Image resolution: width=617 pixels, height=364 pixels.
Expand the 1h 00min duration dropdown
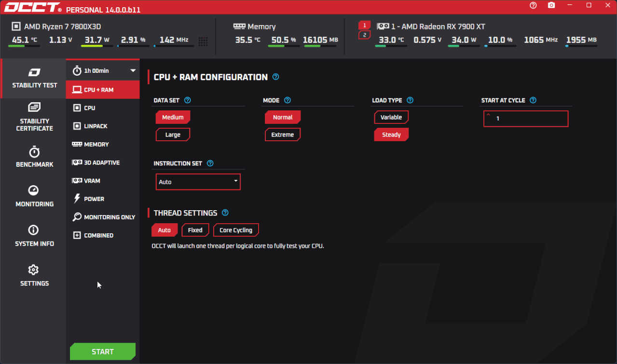tap(103, 70)
